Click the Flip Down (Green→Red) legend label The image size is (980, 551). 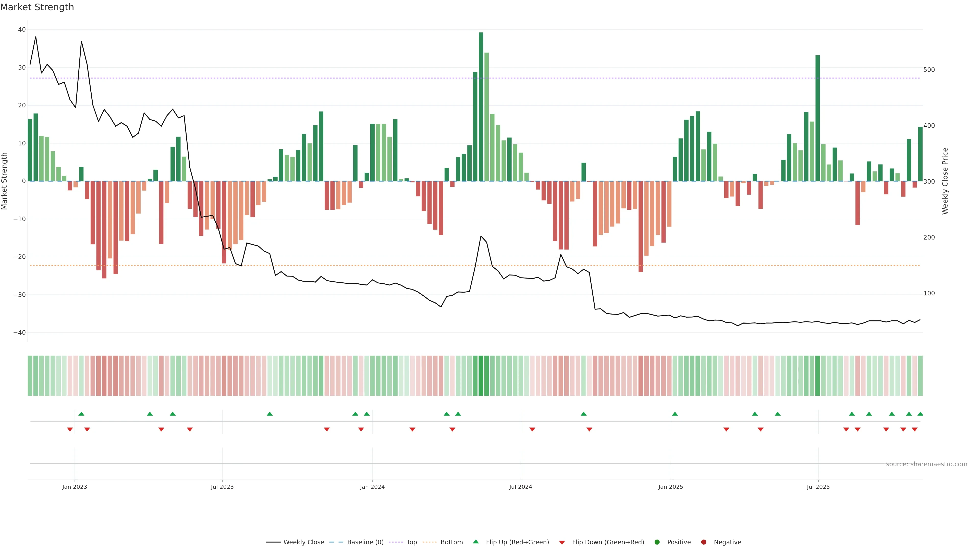pyautogui.click(x=608, y=542)
